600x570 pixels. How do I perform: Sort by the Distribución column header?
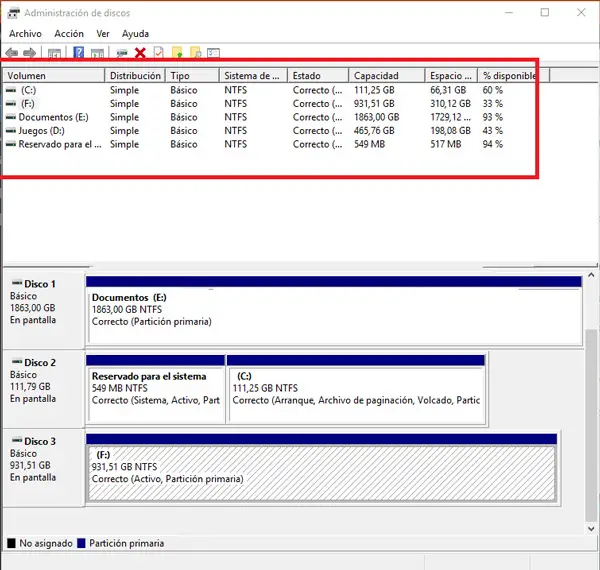(135, 76)
